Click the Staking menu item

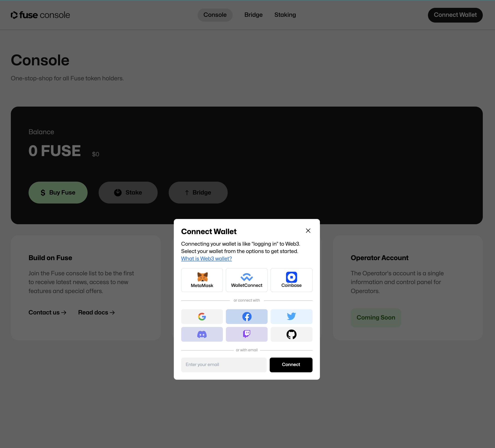coord(285,15)
